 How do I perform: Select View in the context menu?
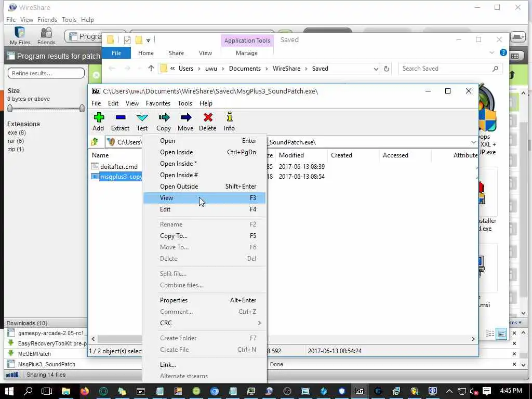(204, 198)
